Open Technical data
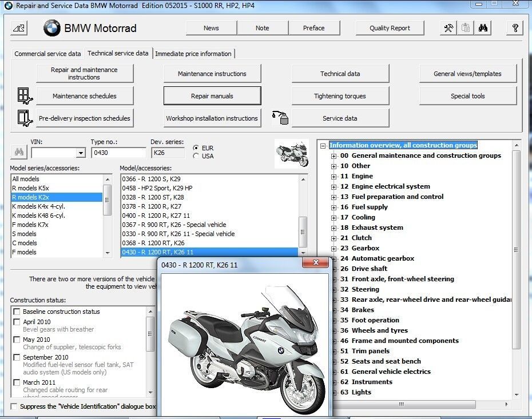 click(340, 74)
